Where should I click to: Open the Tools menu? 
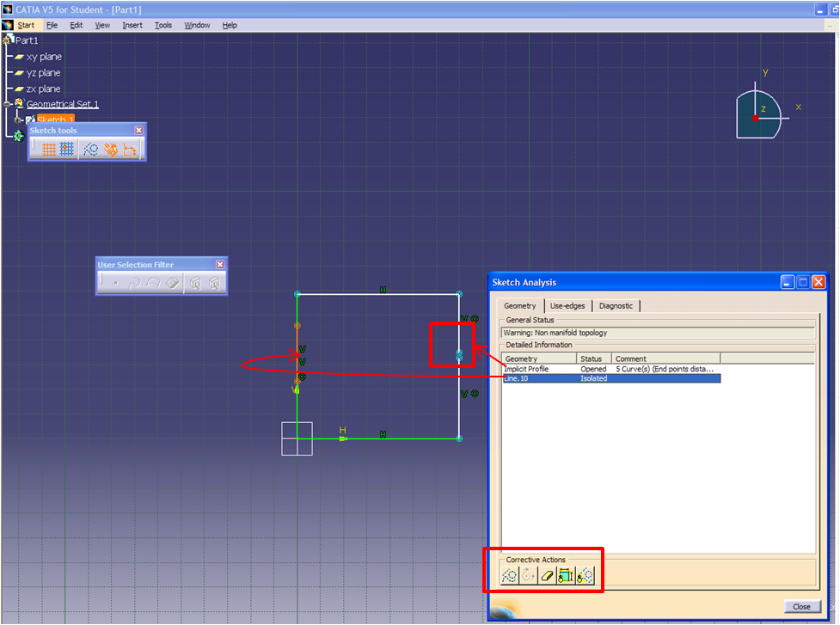162,25
